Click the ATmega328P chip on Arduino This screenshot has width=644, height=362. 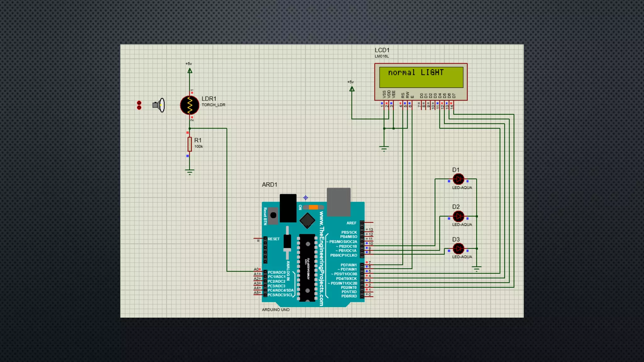[x=307, y=267]
